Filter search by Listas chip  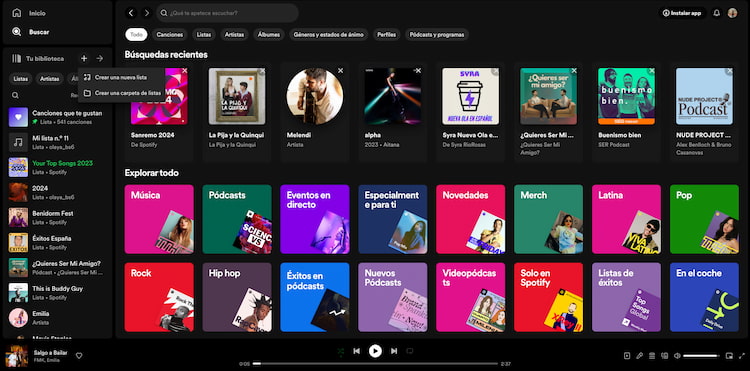click(x=204, y=34)
